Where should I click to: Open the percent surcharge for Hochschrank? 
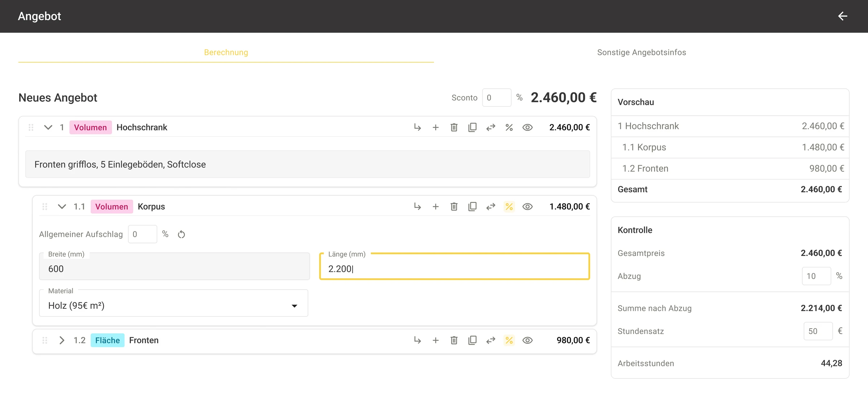[509, 127]
